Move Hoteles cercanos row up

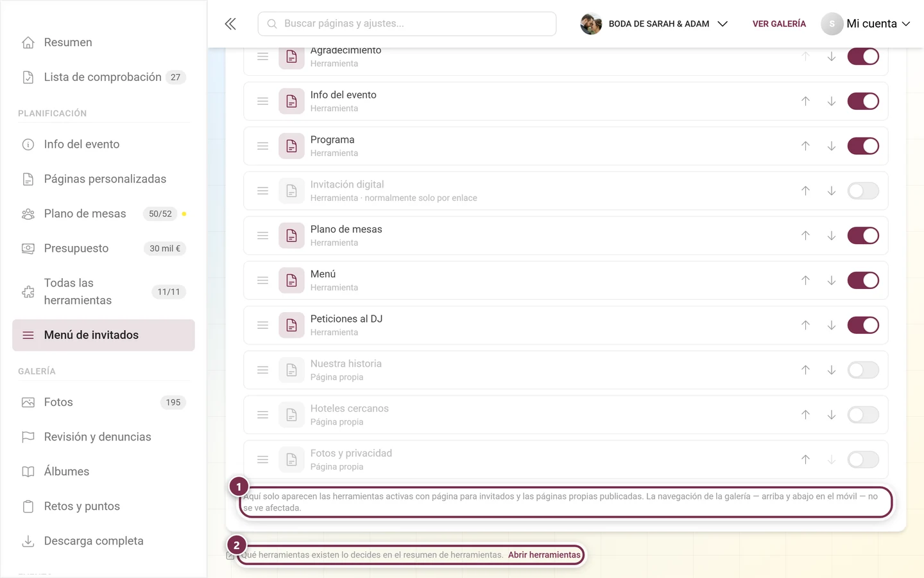(x=805, y=415)
